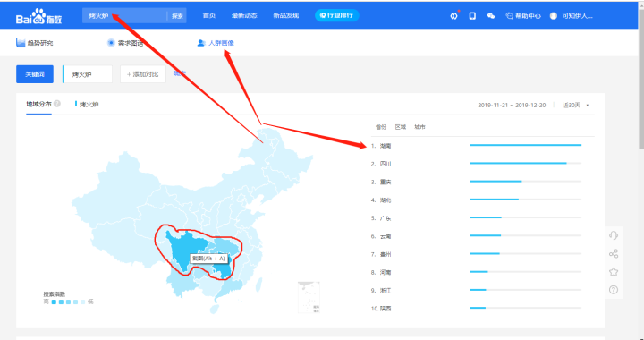
Task: Click info icon beside 地域分布
Action: [57, 104]
